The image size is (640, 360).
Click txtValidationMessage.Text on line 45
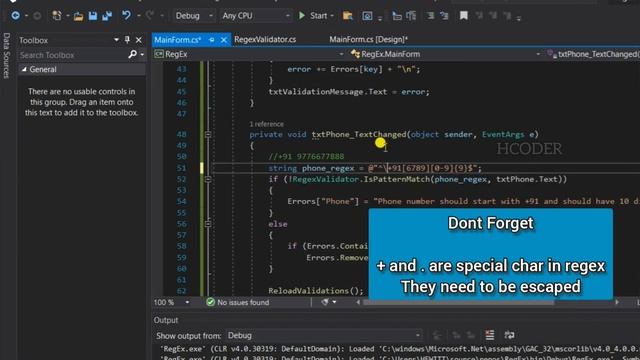[328, 92]
